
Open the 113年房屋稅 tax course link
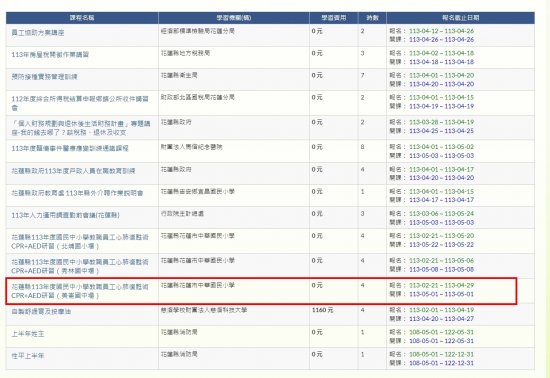pos(50,55)
